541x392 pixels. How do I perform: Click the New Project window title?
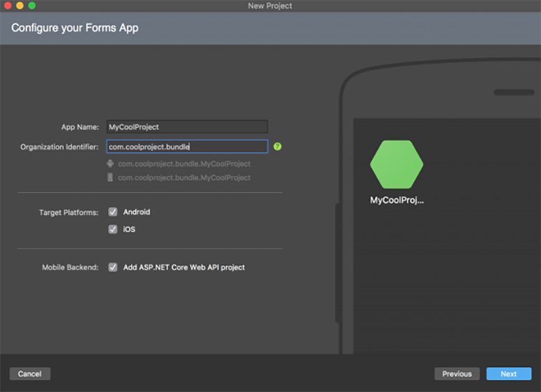(x=270, y=6)
